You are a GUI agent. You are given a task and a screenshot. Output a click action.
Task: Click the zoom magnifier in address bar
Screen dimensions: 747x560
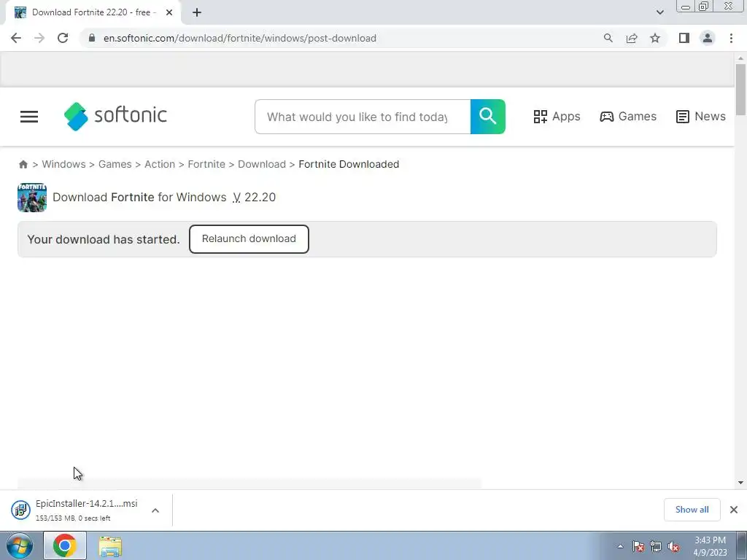[x=608, y=38]
